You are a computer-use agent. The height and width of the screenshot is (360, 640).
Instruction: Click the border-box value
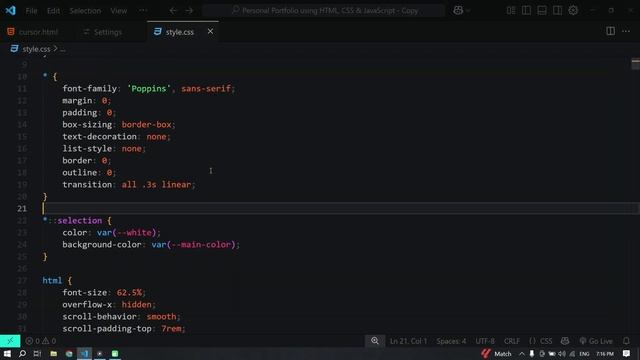click(146, 124)
